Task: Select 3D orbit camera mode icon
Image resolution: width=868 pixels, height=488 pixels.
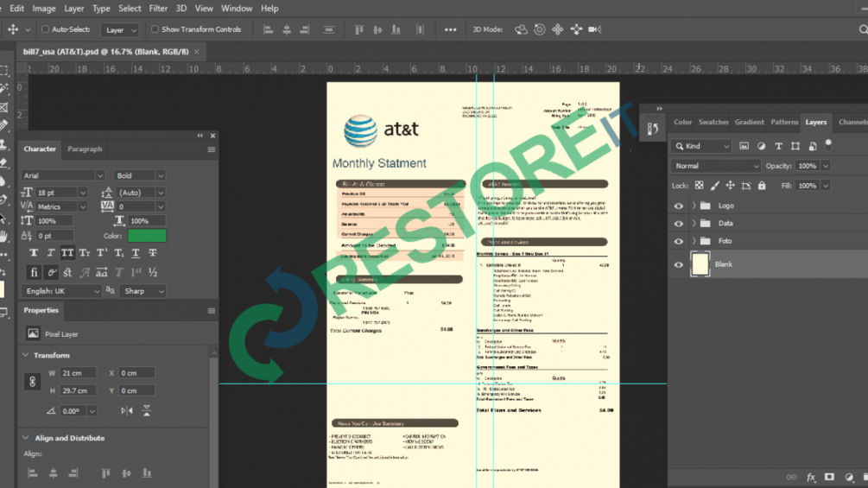Action: (x=521, y=29)
